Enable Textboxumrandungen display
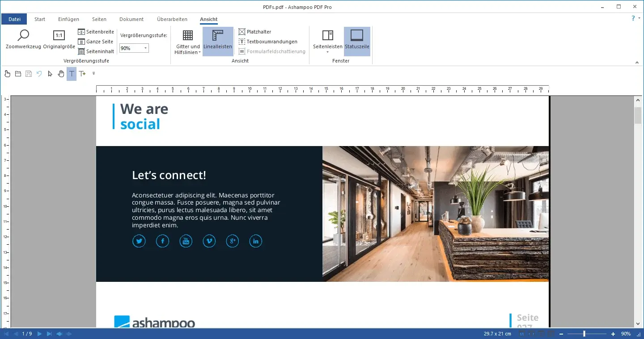The image size is (644, 339). 268,42
